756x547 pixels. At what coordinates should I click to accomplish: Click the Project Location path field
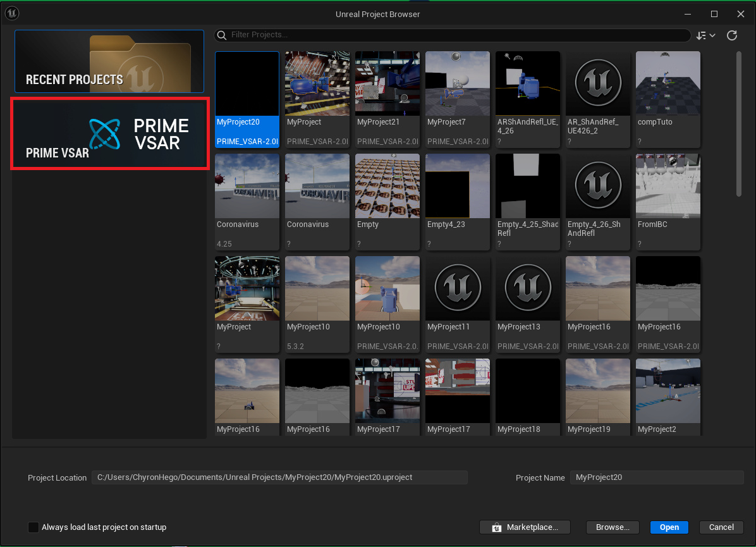click(x=279, y=477)
